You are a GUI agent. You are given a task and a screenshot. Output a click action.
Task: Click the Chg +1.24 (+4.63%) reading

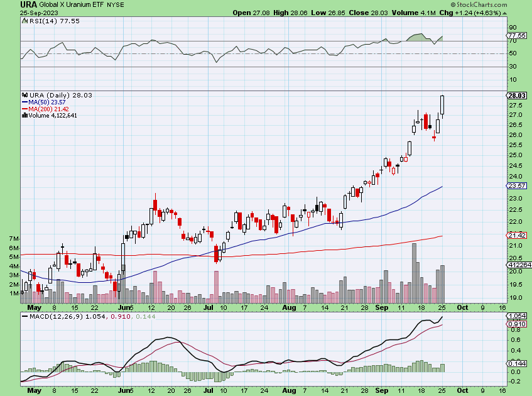point(470,13)
